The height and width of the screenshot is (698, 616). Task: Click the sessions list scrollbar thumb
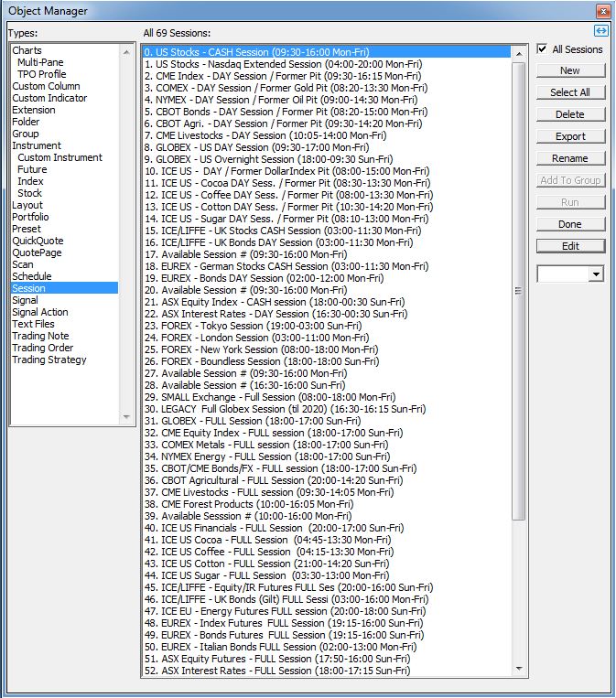point(518,291)
